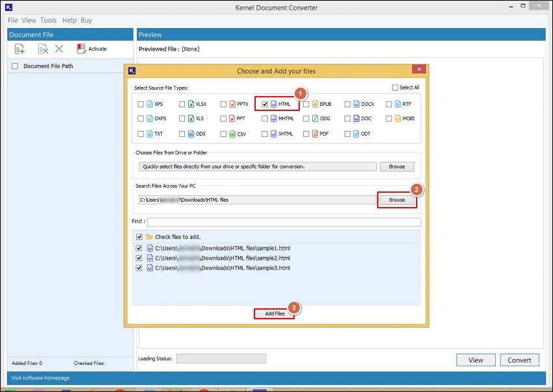Open the View menu
The height and width of the screenshot is (392, 553).
click(x=29, y=20)
